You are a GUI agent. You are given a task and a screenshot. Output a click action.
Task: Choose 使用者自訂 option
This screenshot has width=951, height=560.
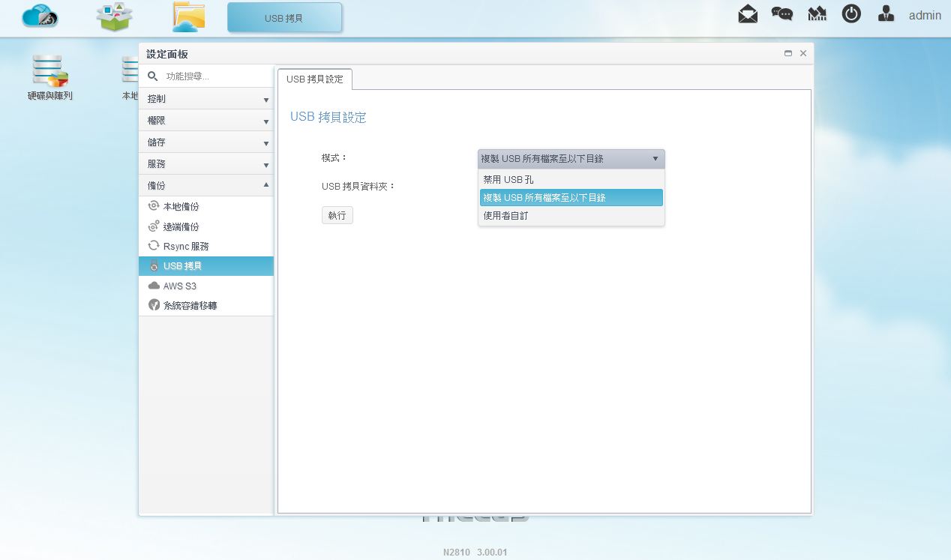(571, 215)
